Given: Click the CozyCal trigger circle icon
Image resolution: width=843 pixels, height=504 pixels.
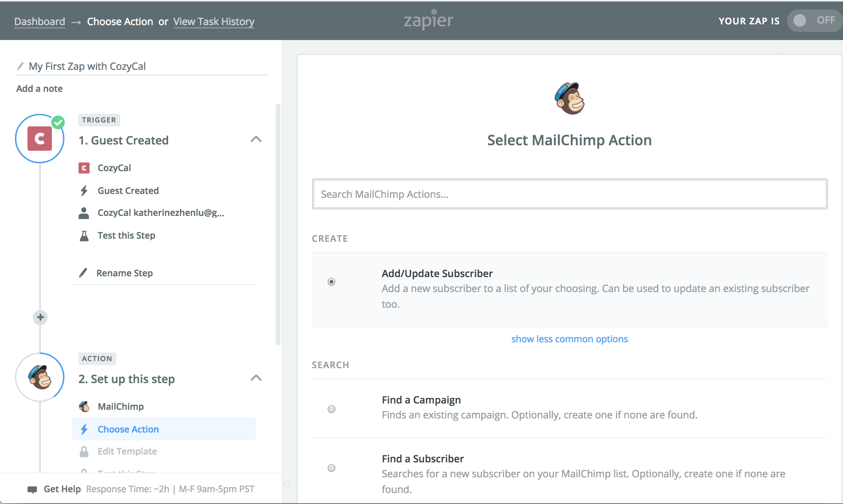Looking at the screenshot, I should 40,139.
